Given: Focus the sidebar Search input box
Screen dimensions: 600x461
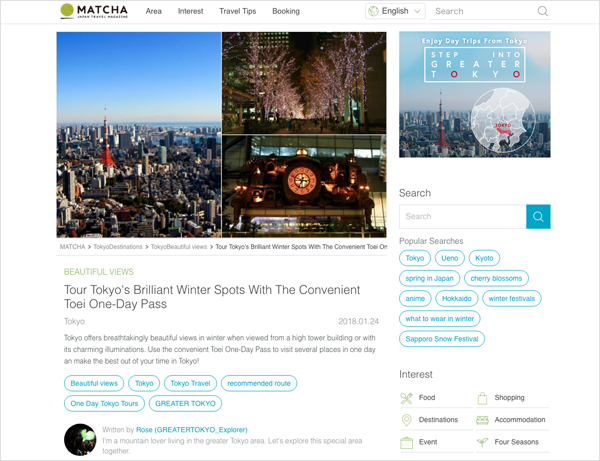Looking at the screenshot, I should [x=463, y=217].
